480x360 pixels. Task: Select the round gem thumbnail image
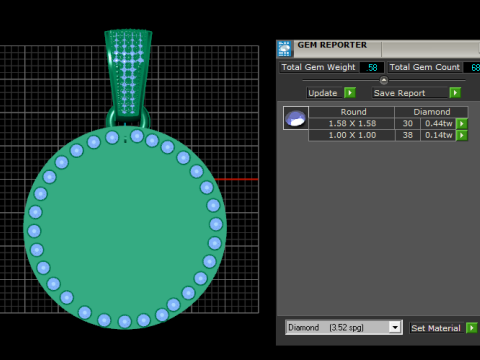296,118
